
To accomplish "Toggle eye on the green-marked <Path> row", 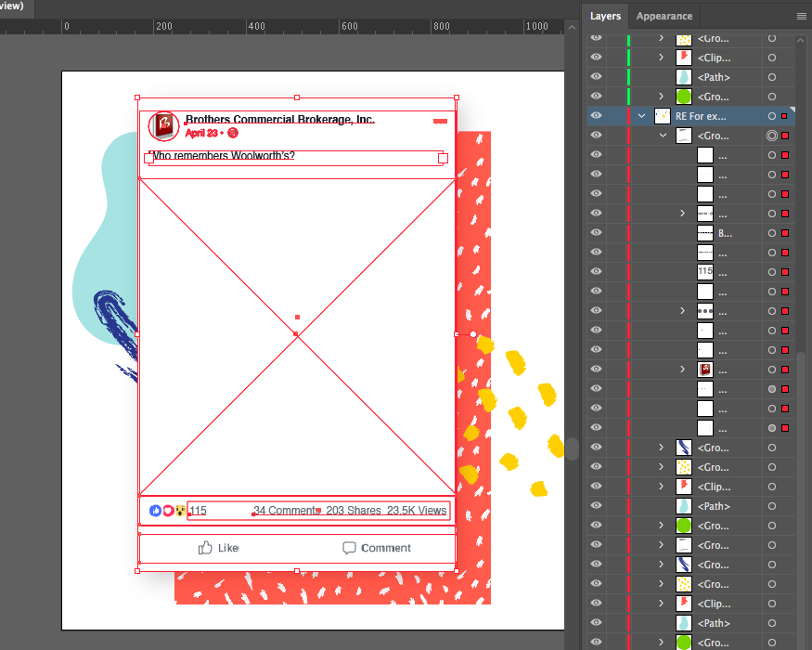I will [596, 77].
